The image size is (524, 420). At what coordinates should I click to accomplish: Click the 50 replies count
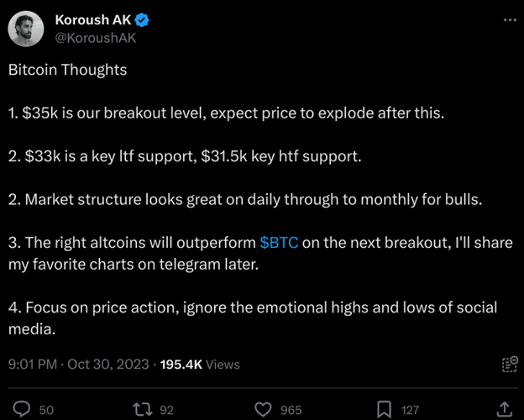click(46, 410)
